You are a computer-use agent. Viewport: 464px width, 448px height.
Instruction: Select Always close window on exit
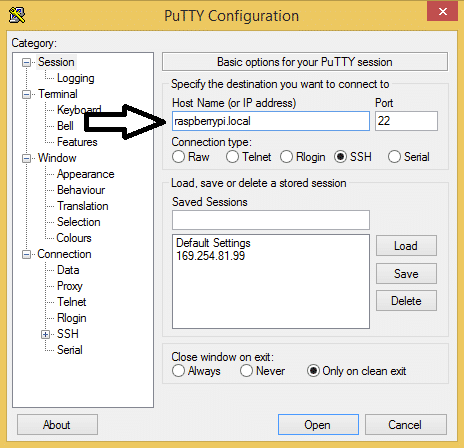178,371
